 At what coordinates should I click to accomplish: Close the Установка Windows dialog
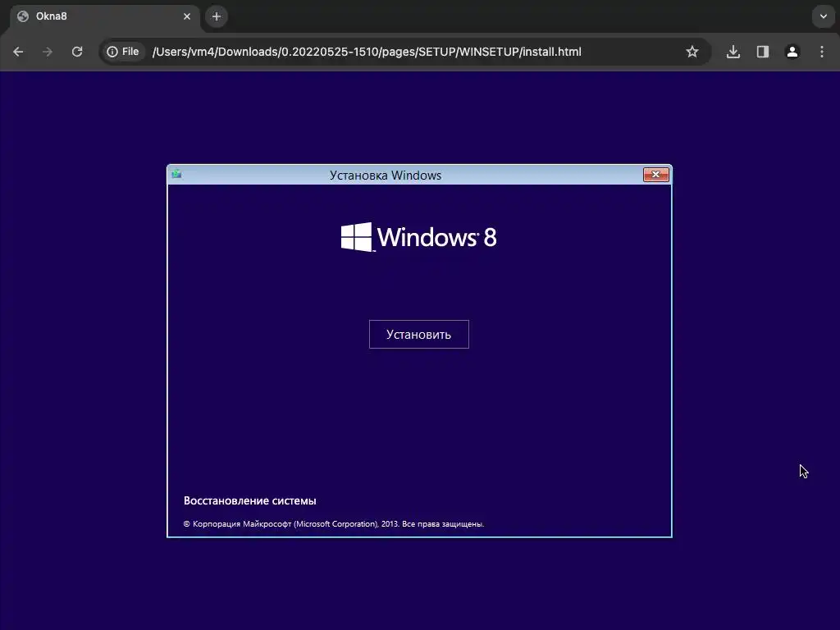(655, 175)
